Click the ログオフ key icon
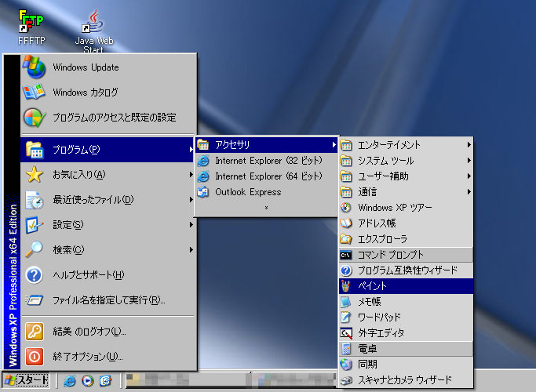The width and height of the screenshot is (536, 392). coord(35,332)
